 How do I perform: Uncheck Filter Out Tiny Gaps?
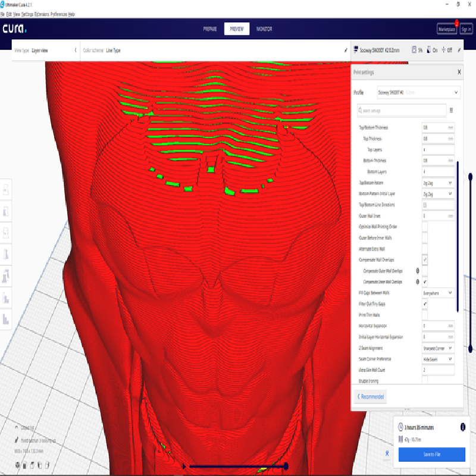pos(425,303)
